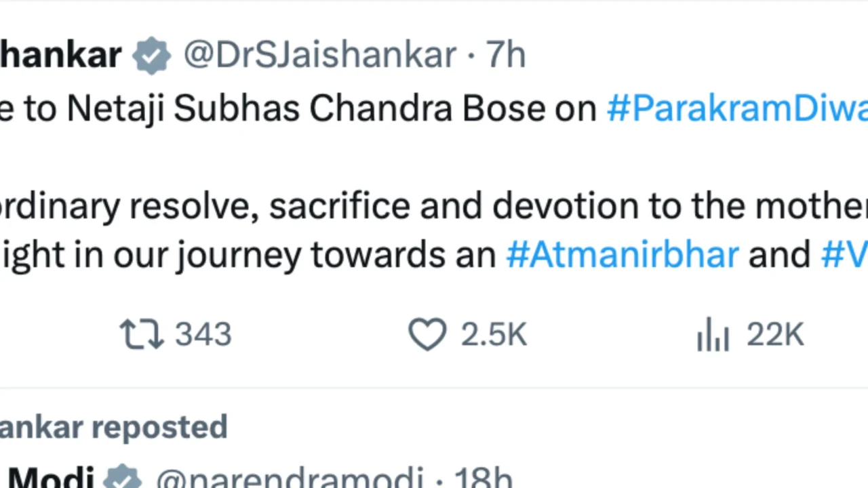Click the 7h timestamp of the tweet

[506, 55]
